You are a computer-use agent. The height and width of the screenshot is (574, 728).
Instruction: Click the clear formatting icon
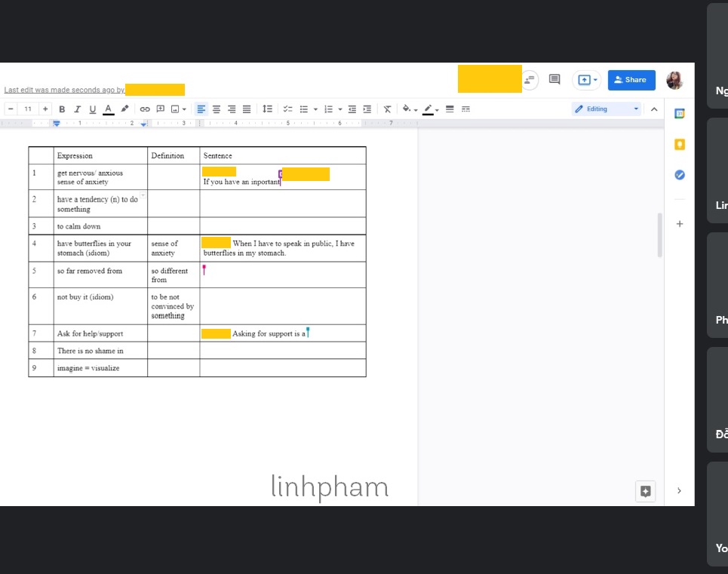coord(387,109)
